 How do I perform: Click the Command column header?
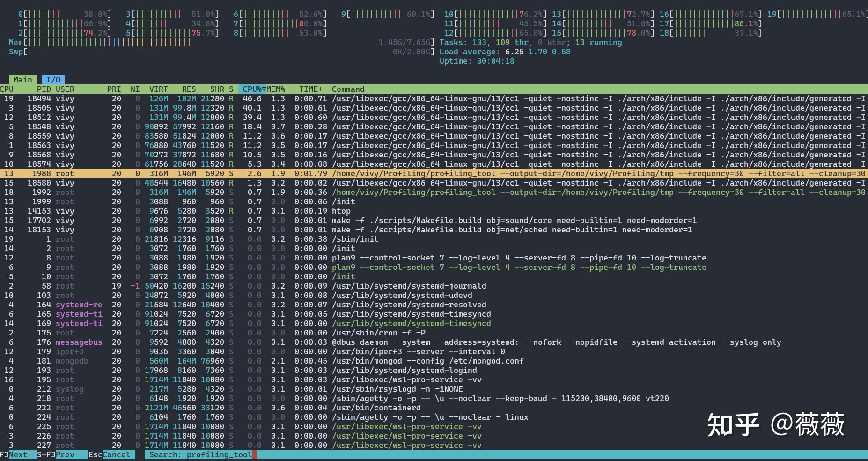[348, 89]
